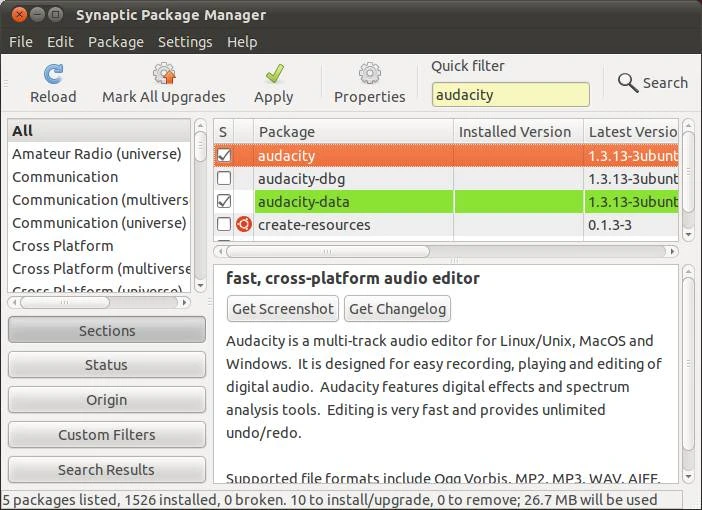
Task: Select Communication (universe) section
Action: click(99, 223)
